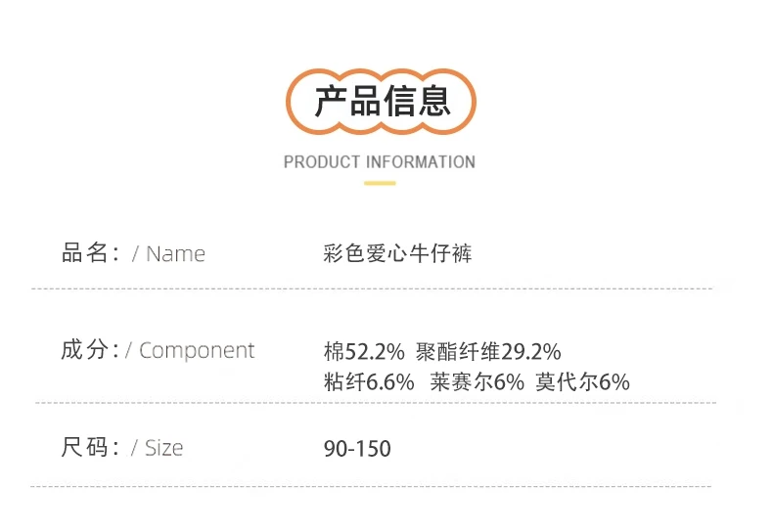Screen dimensions: 773x532
Task: Click the 粘纤6.6% composition text
Action: (369, 381)
